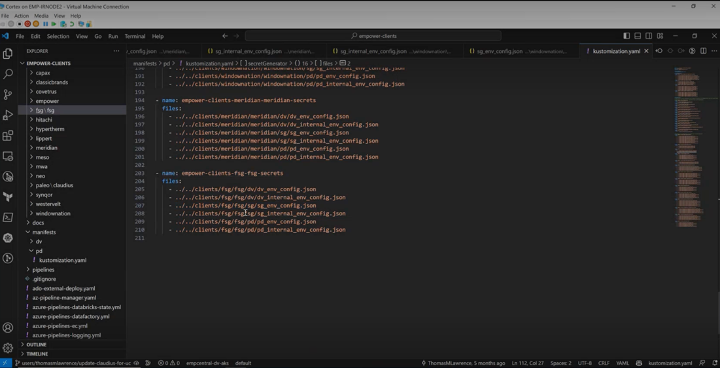The width and height of the screenshot is (720, 368).
Task: Open the notifications bell in status bar
Action: point(714,363)
